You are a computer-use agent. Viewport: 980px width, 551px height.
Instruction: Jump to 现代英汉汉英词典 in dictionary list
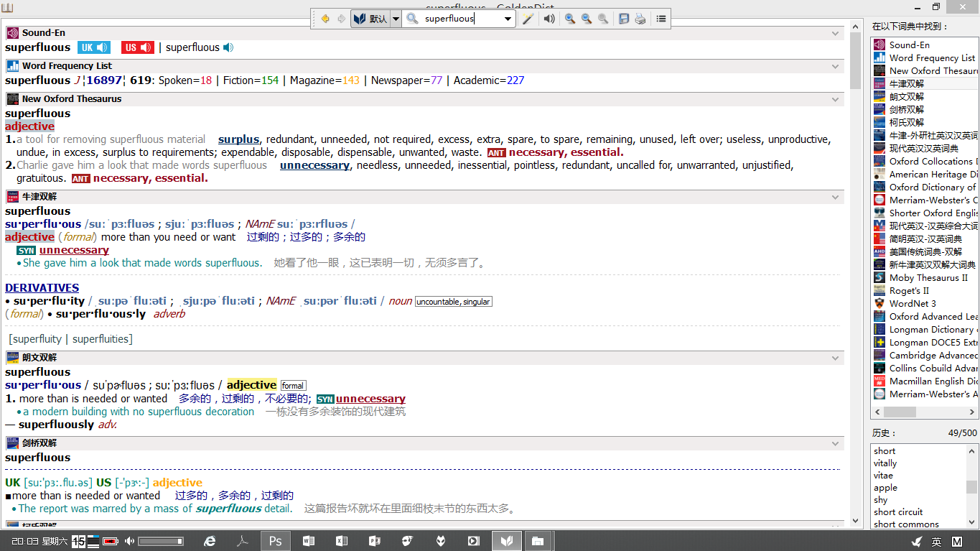[x=923, y=148]
